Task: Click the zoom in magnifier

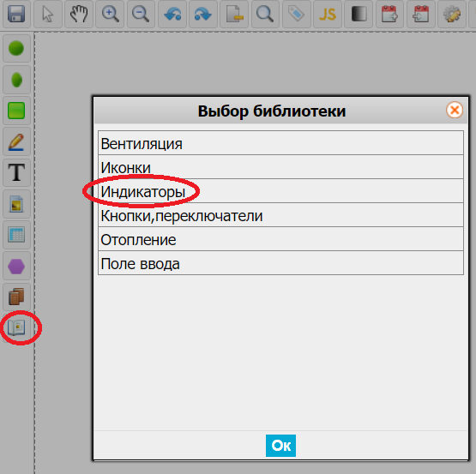Action: click(x=110, y=14)
